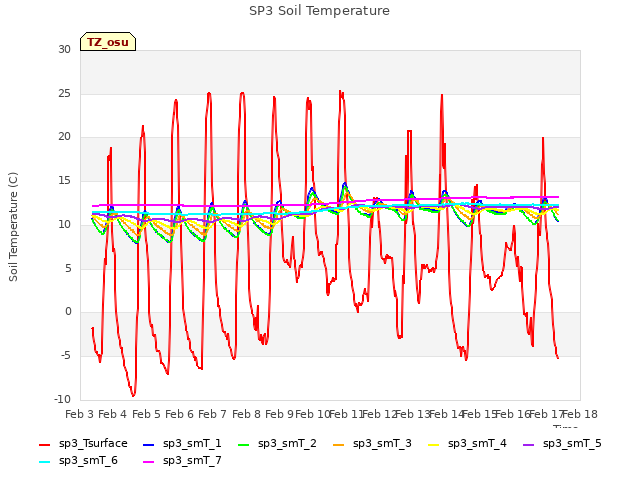
Task: Click the SP3 Soil Temperature chart title
Action: (319, 11)
